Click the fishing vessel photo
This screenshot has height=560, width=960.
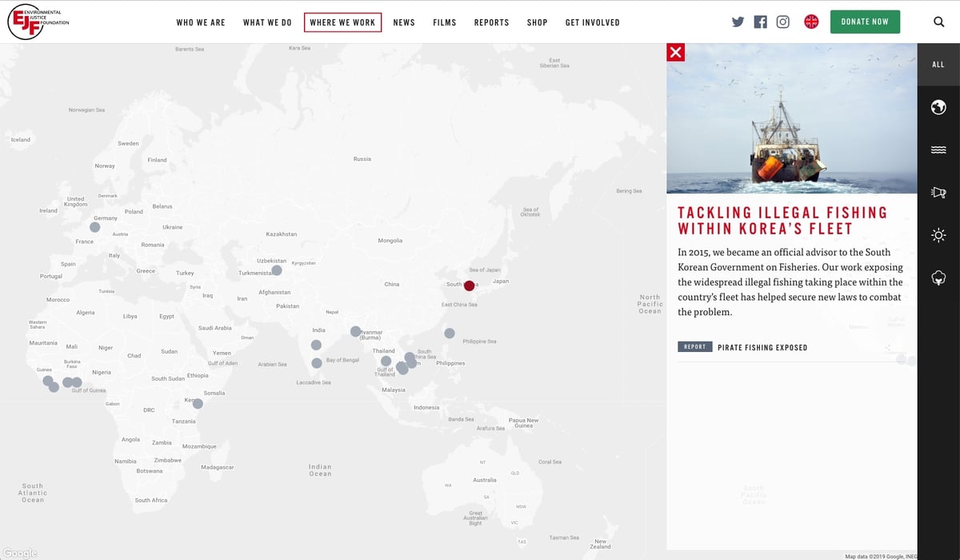pyautogui.click(x=792, y=118)
